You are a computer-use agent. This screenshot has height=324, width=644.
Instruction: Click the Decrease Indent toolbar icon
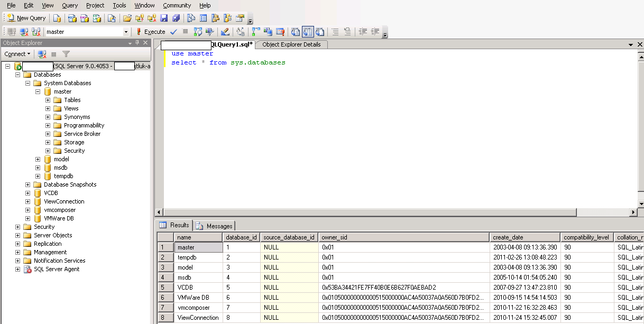(x=363, y=32)
